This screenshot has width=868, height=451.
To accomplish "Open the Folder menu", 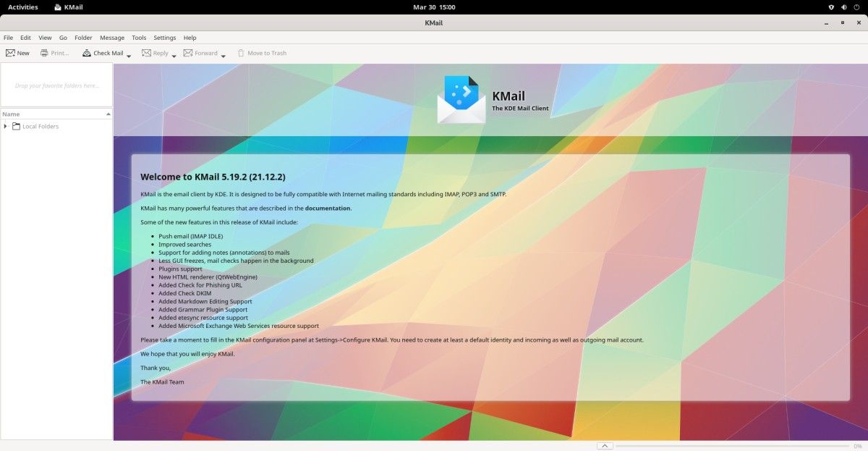I will point(83,38).
